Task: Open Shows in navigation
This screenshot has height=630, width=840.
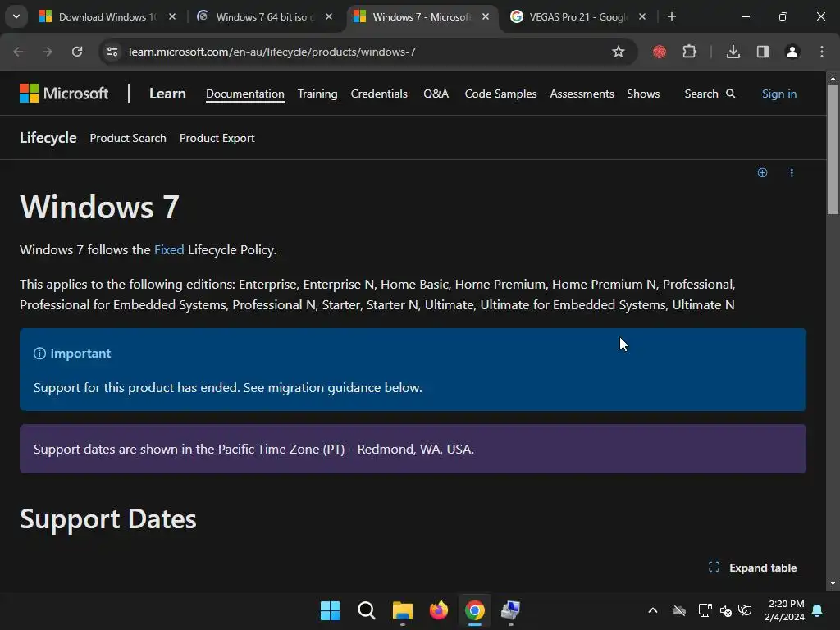Action: (643, 94)
